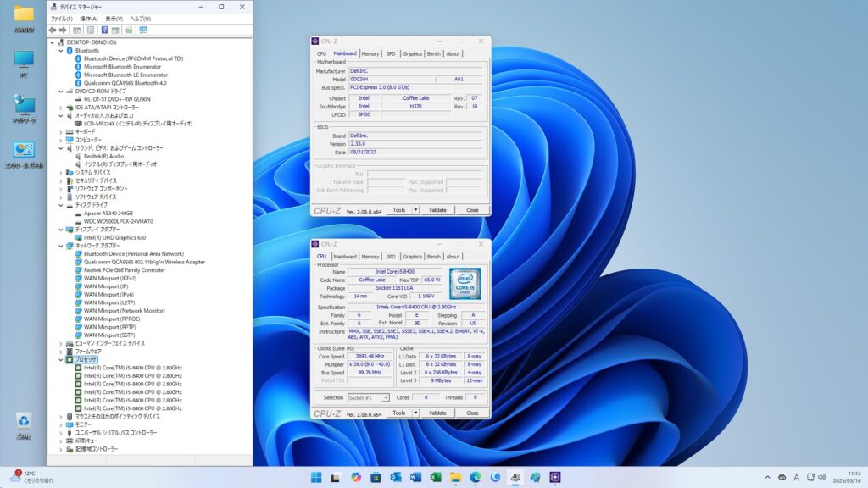This screenshot has width=868, height=488.
Task: Open the Tools dropdown arrow in lower CPU-Z window
Action: pos(415,413)
